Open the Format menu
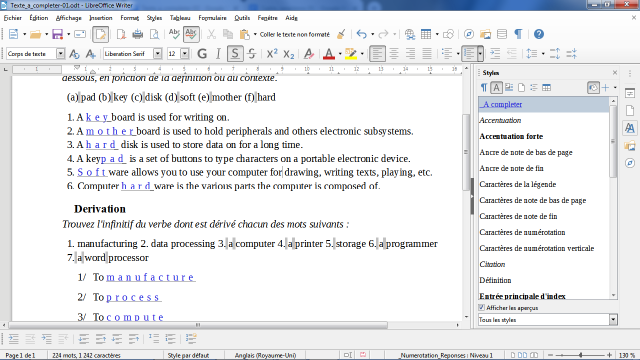 [129, 18]
